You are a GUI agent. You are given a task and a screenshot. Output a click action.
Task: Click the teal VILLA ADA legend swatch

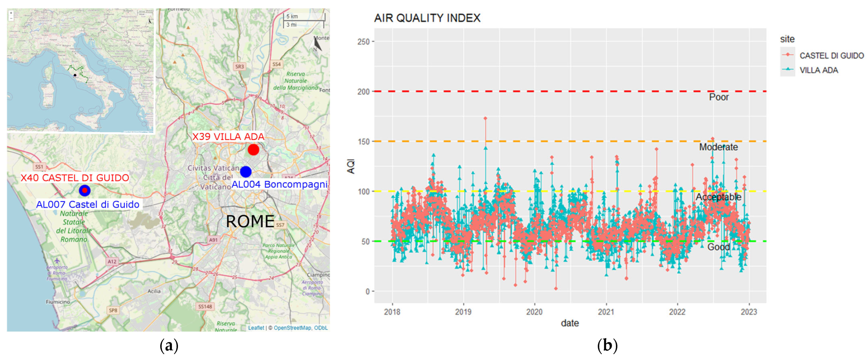788,69
